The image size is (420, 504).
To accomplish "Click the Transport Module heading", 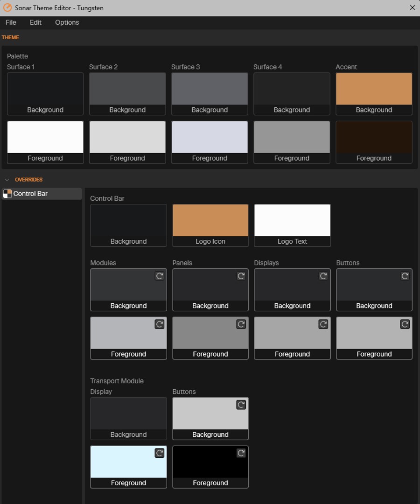I will pos(117,381).
